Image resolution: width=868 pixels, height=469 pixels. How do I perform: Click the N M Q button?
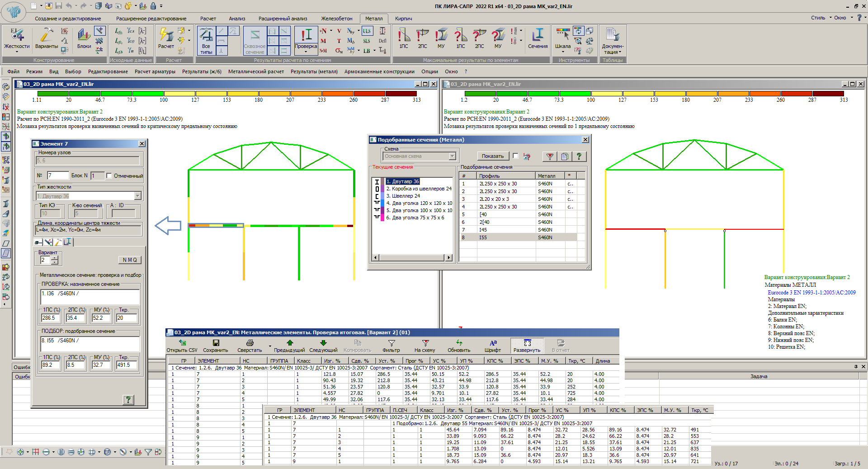[130, 260]
